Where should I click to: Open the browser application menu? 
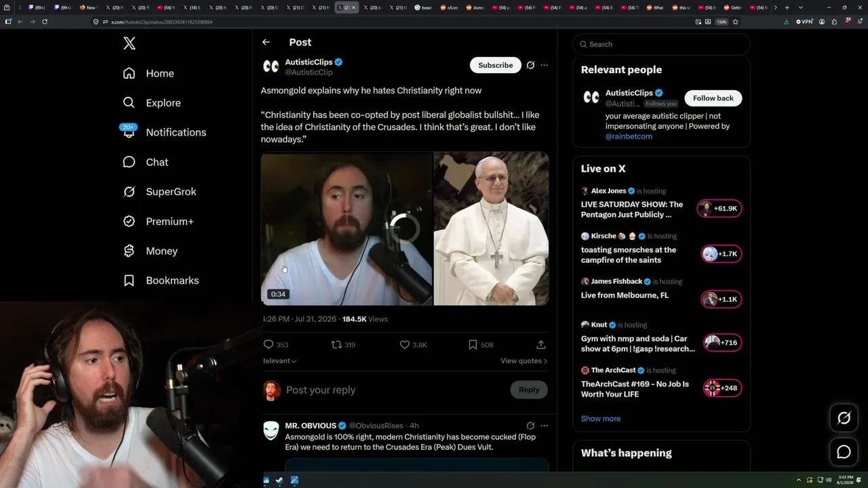click(x=859, y=22)
